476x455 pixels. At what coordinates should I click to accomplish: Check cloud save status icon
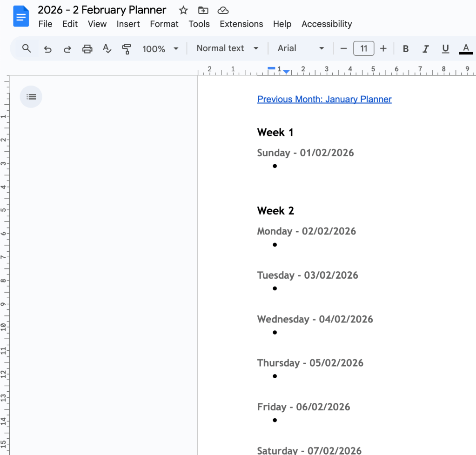223,10
